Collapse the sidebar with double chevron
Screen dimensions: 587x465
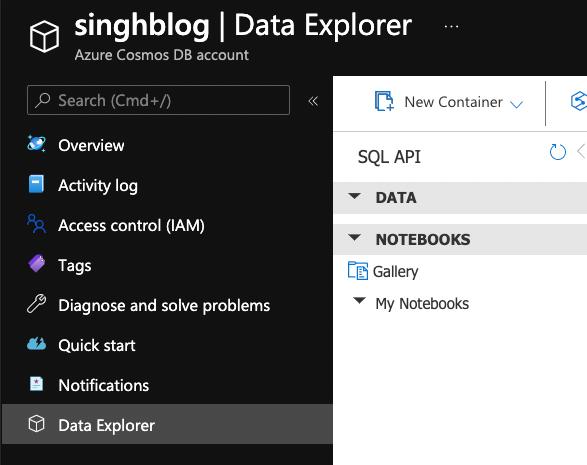click(313, 101)
